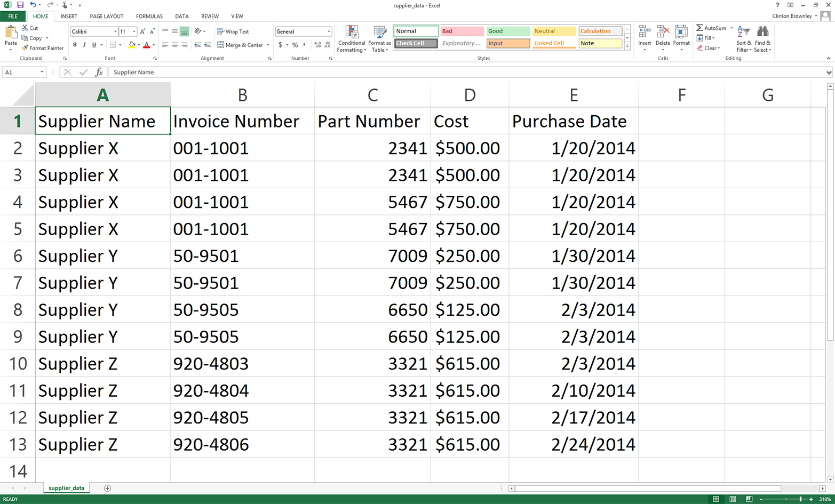Click the zoom slider at the status bar
835x504 pixels.
click(800, 499)
